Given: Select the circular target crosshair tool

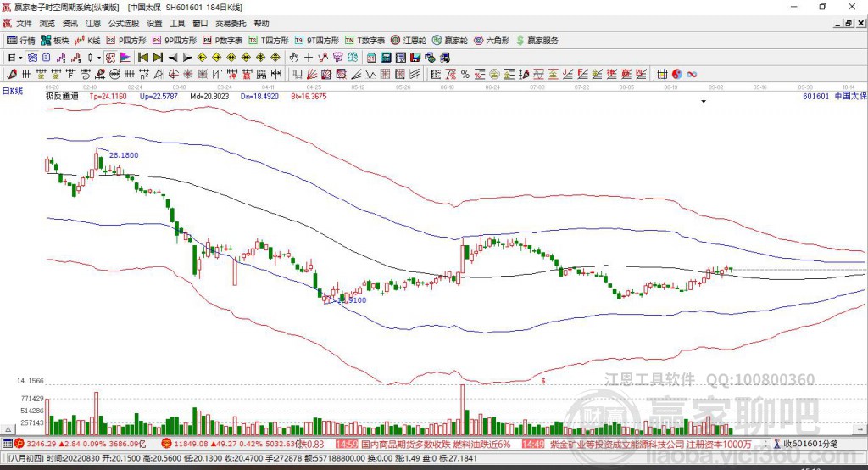Looking at the screenshot, I should (x=173, y=75).
